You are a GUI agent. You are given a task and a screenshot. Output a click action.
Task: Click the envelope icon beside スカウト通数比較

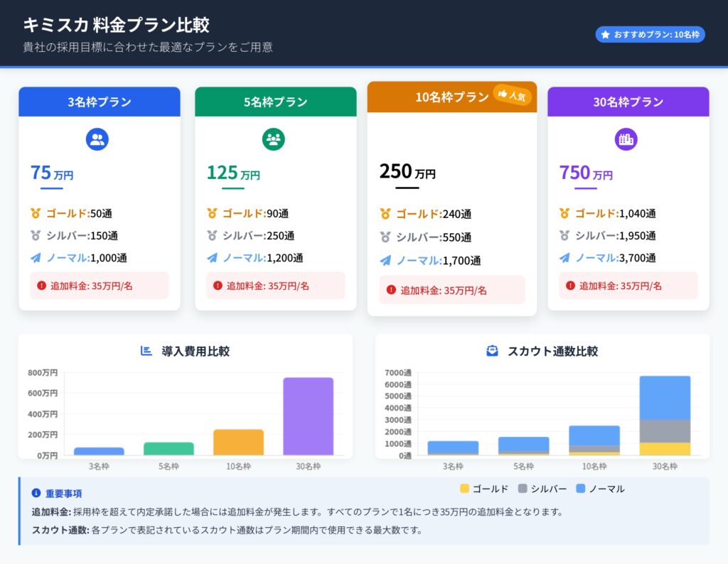(x=492, y=351)
